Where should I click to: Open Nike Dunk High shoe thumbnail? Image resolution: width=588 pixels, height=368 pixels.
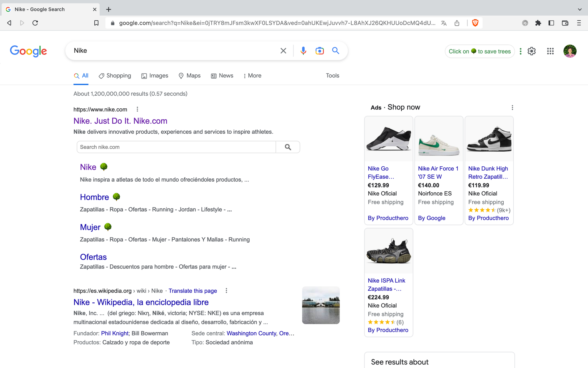click(489, 139)
